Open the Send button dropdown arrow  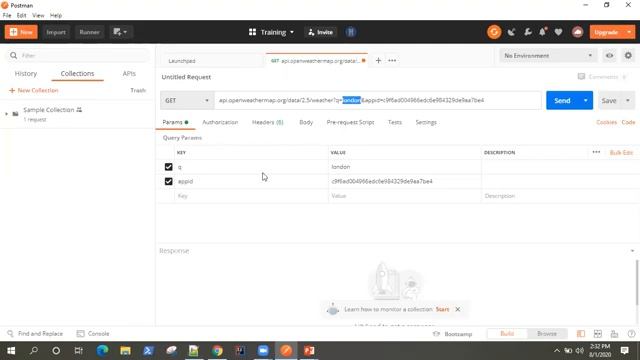[x=585, y=100]
